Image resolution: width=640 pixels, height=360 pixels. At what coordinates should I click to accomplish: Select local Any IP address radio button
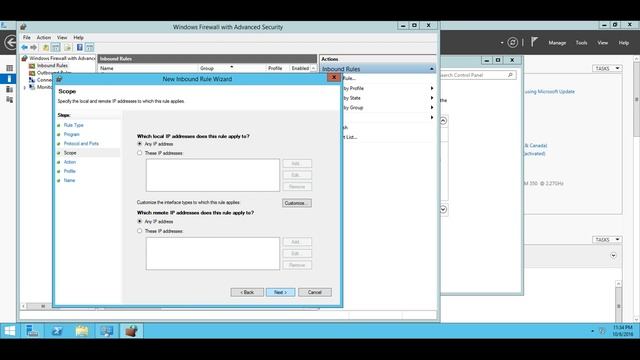pyautogui.click(x=140, y=144)
